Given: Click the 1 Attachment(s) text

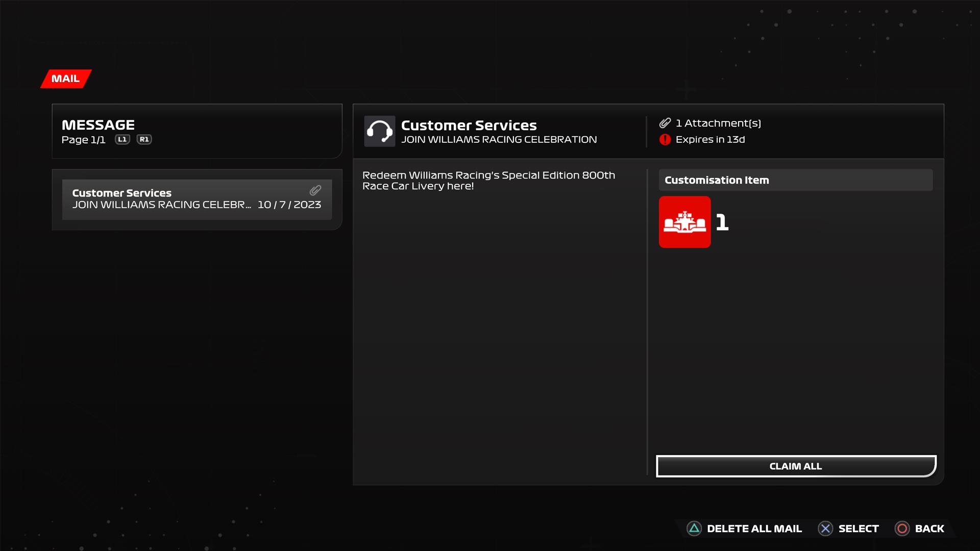Looking at the screenshot, I should coord(718,123).
